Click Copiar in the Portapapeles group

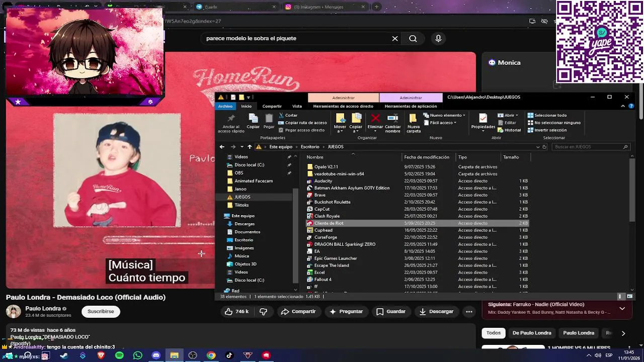pos(253,121)
